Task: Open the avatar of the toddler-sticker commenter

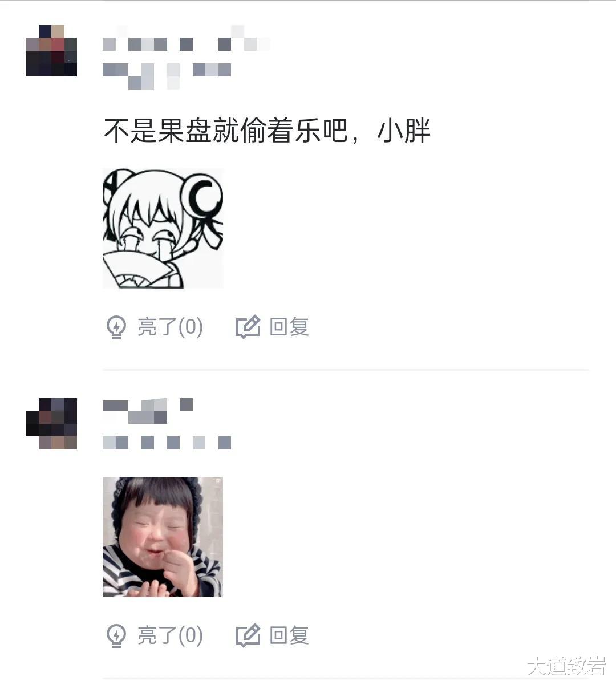Action: point(51,424)
